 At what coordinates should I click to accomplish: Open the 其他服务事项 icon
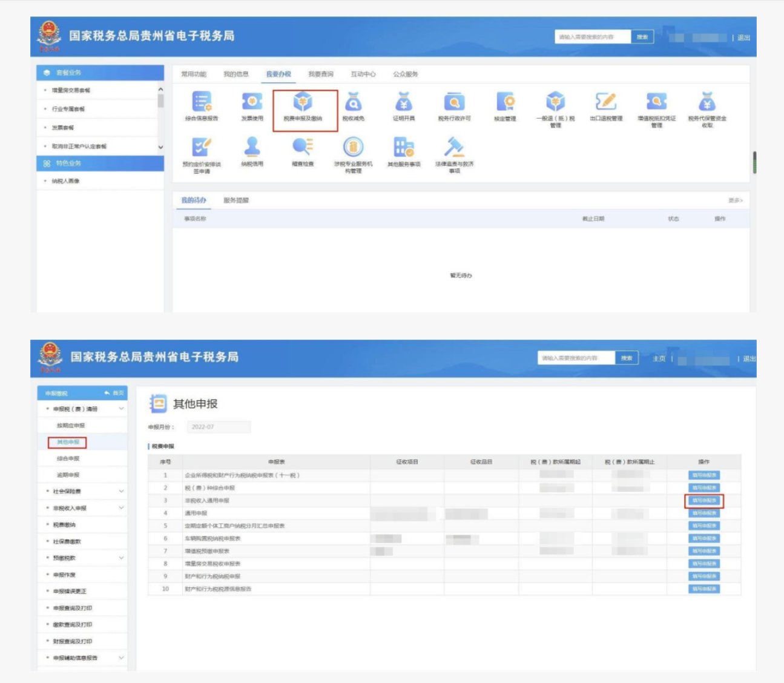tap(404, 148)
